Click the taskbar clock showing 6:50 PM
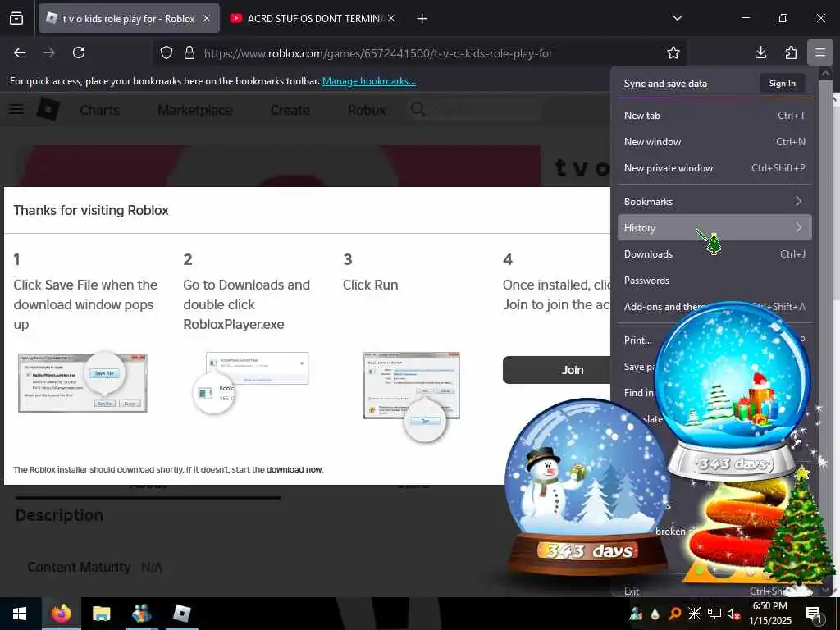 pos(769,614)
